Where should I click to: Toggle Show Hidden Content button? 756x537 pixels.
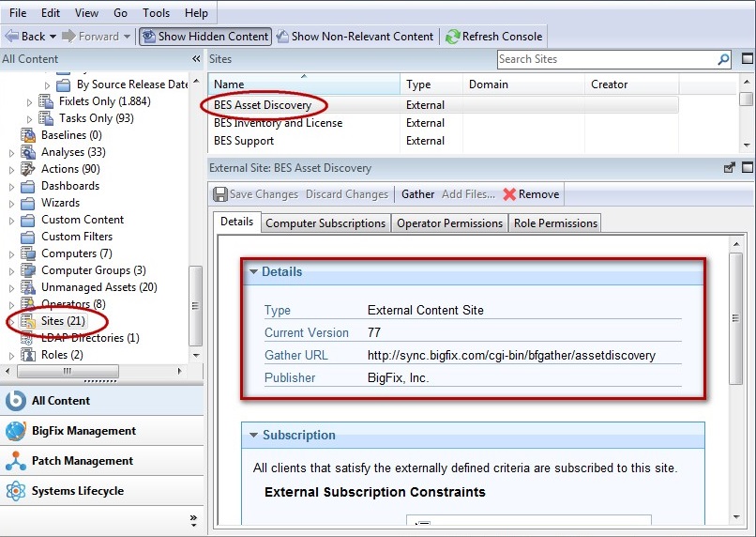205,37
